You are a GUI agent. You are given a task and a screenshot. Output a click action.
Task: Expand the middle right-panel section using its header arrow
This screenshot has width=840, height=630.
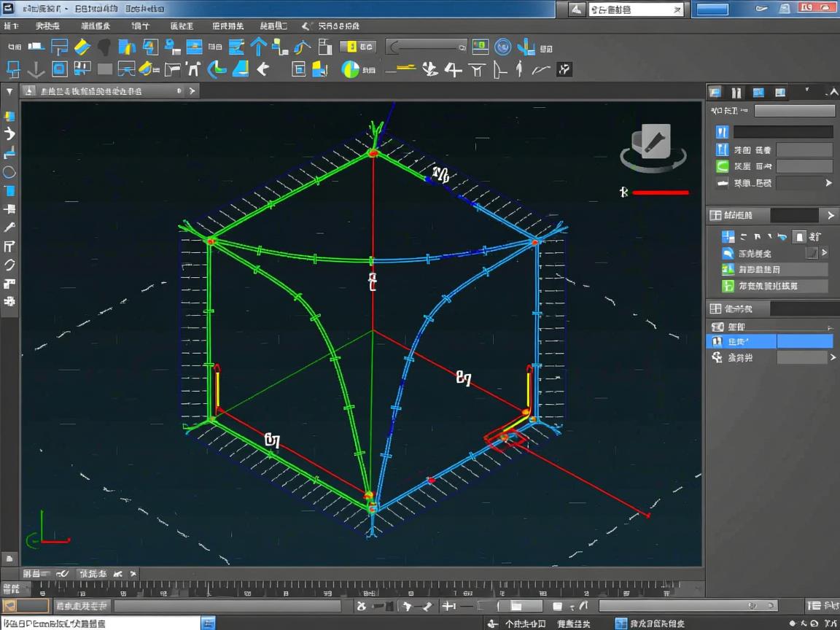830,215
